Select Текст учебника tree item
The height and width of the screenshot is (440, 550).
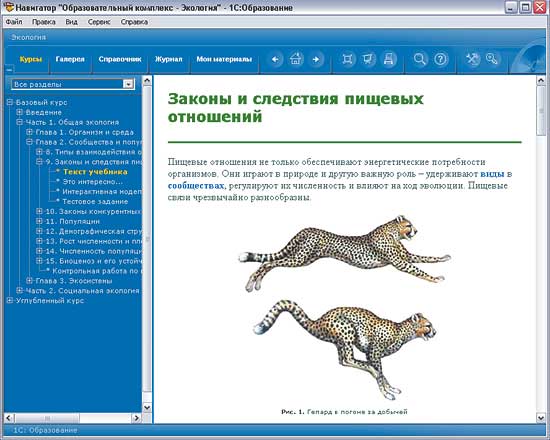(x=95, y=172)
